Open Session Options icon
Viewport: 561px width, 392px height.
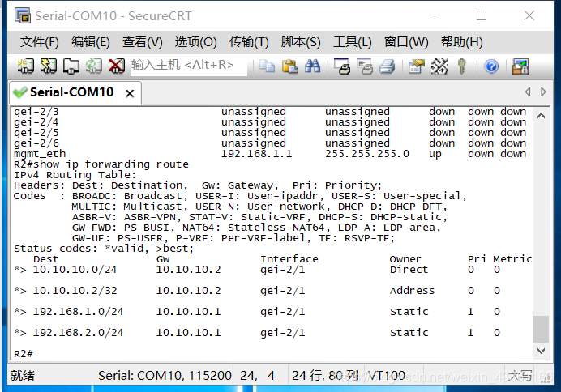[417, 66]
